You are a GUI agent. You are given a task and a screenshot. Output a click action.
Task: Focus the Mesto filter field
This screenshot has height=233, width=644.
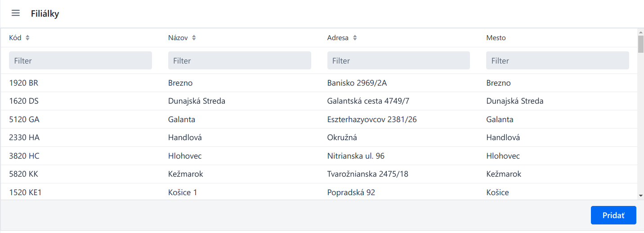[558, 60]
